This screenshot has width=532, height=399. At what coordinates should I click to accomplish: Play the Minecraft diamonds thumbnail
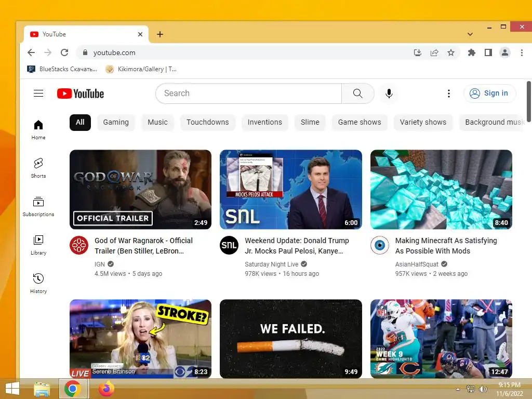[441, 189]
